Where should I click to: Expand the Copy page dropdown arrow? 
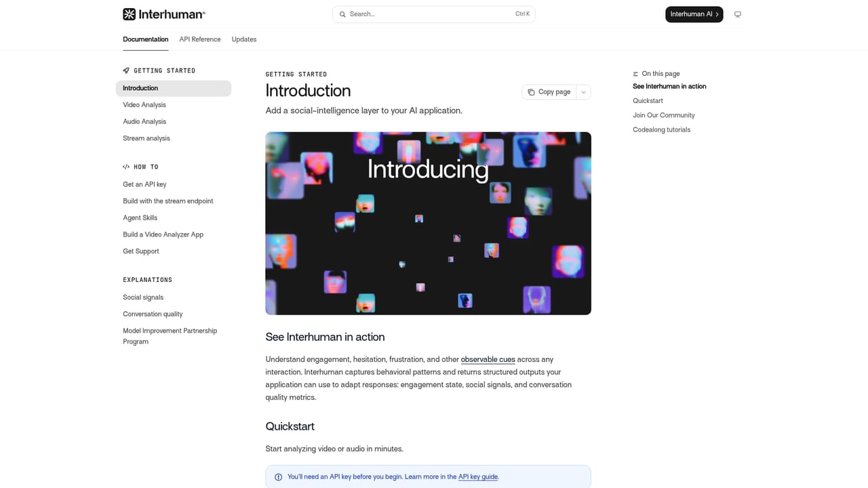point(583,92)
